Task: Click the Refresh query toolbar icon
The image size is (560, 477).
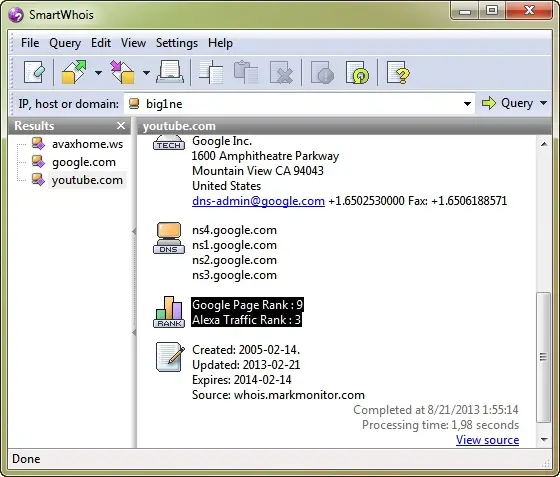Action: pyautogui.click(x=358, y=72)
